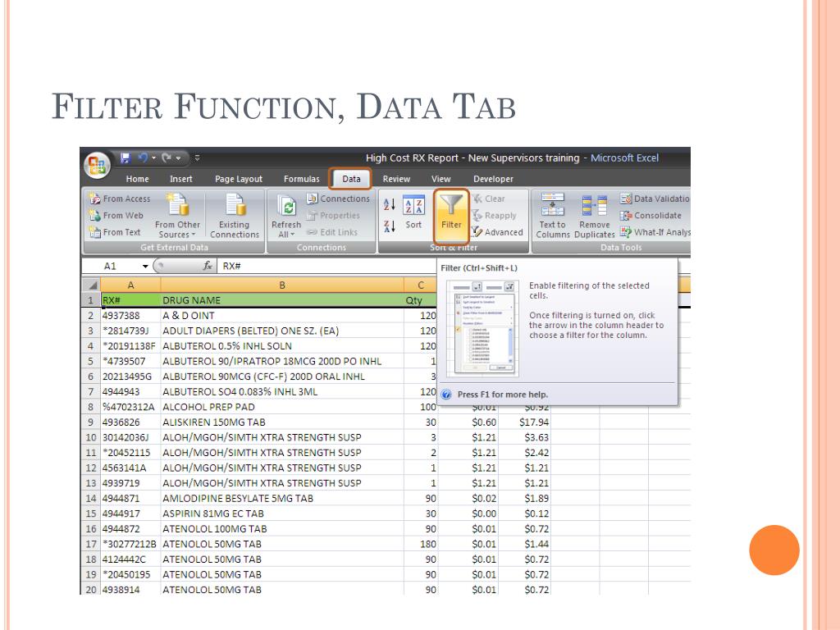Sort Z to A descending
840x630 pixels.
tap(390, 226)
